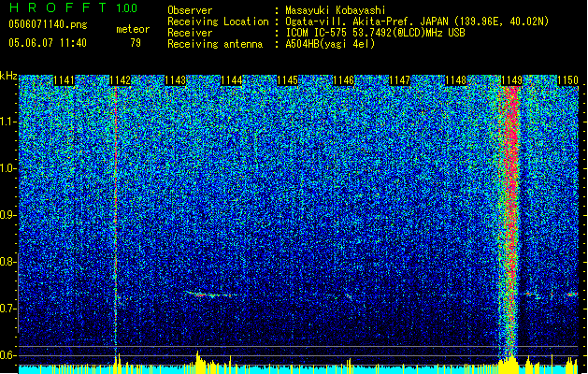588x374 pixels.
Task: Click the 1150 time marker
Action: click(567, 80)
